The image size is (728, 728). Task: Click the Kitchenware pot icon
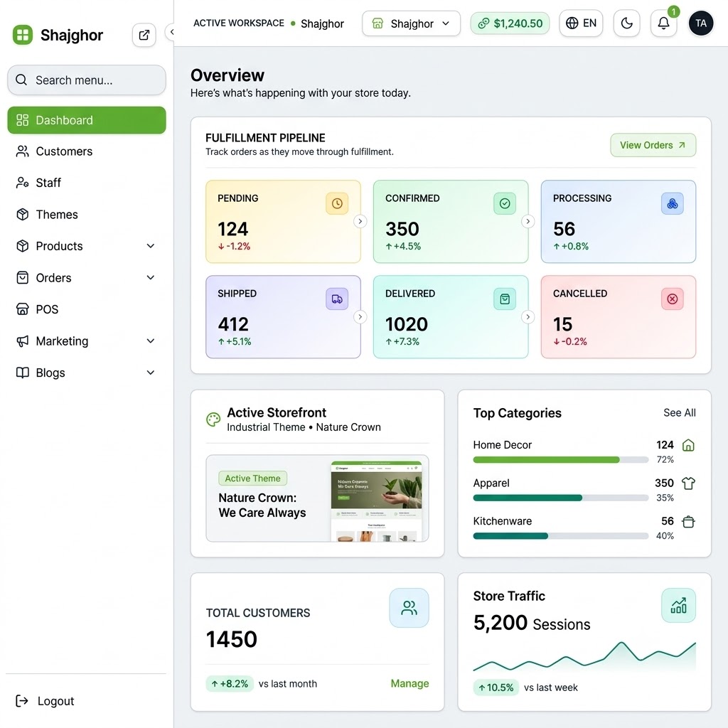[x=688, y=522]
